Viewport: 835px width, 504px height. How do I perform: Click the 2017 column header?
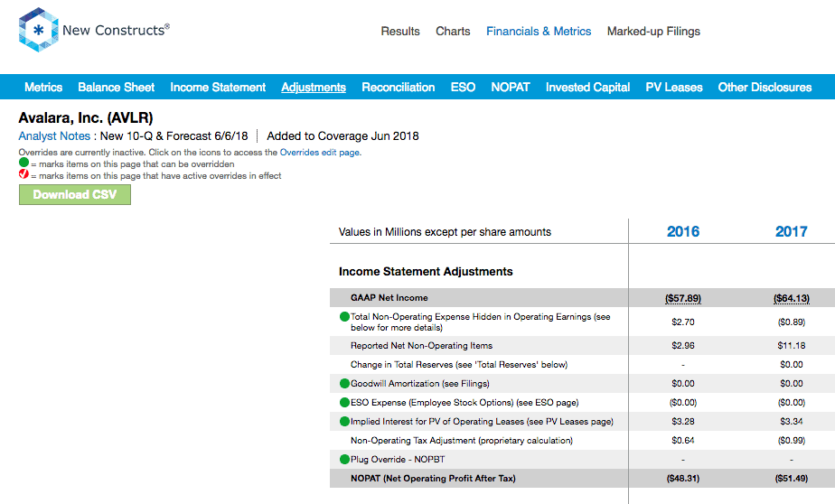tap(791, 231)
